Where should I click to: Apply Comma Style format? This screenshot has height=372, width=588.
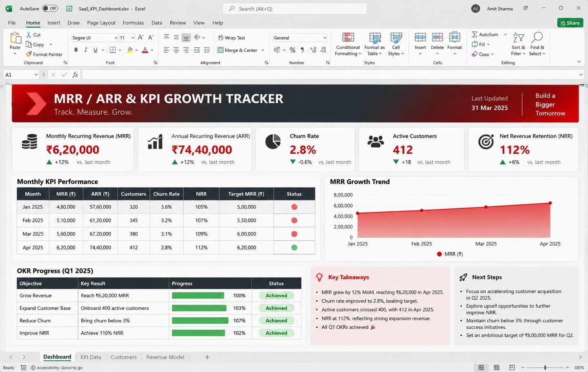(x=302, y=50)
